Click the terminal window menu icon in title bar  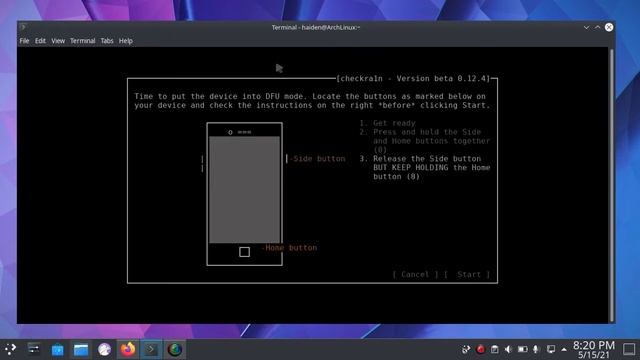click(23, 27)
